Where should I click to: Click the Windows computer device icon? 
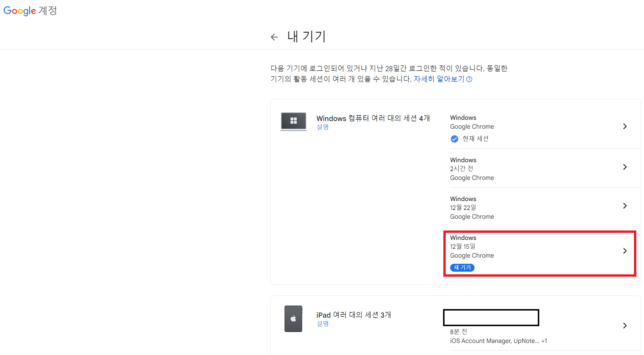tap(293, 121)
